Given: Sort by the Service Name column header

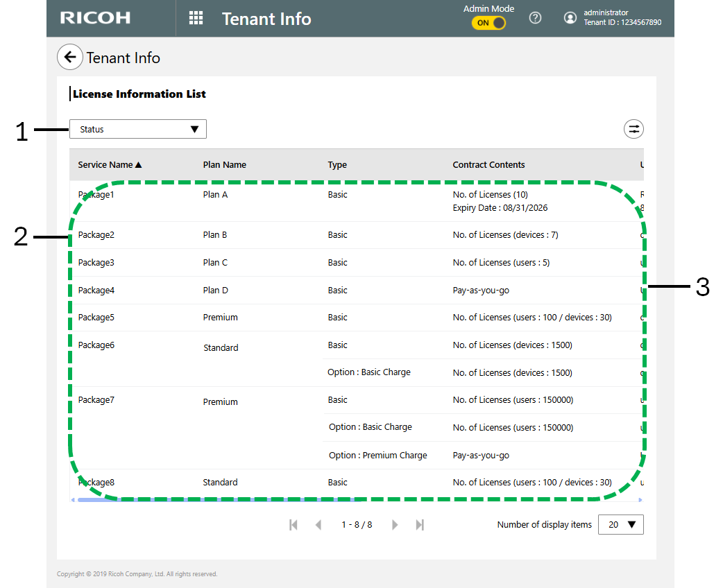Looking at the screenshot, I should click(x=110, y=165).
